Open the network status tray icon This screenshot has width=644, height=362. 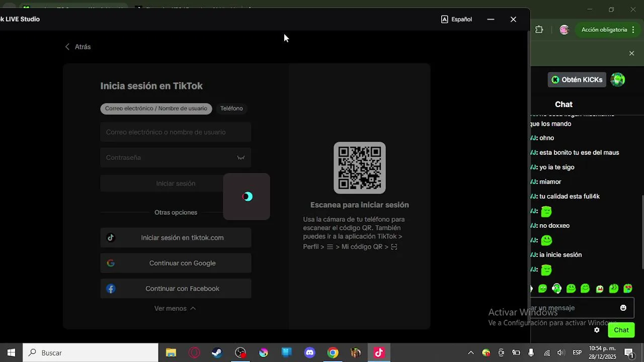point(546,353)
